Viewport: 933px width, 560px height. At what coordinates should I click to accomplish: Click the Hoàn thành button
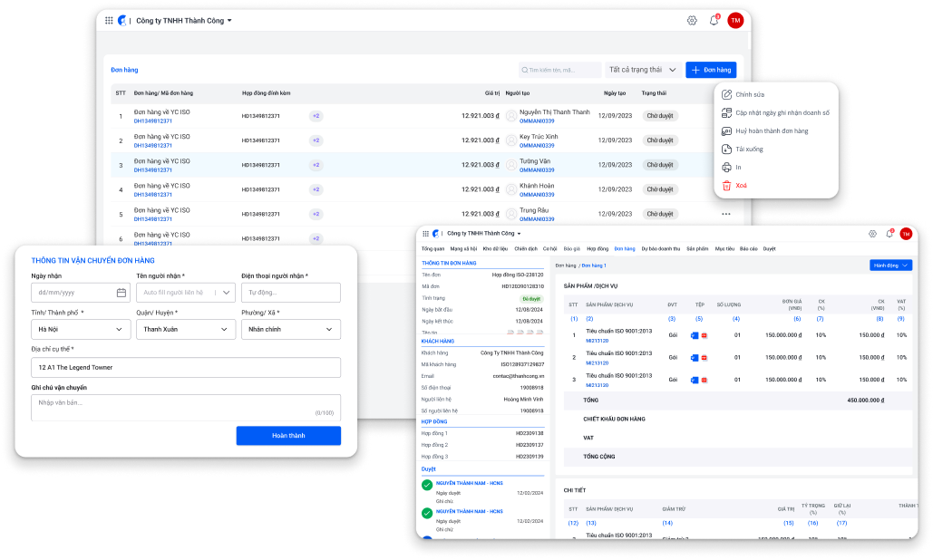click(288, 436)
